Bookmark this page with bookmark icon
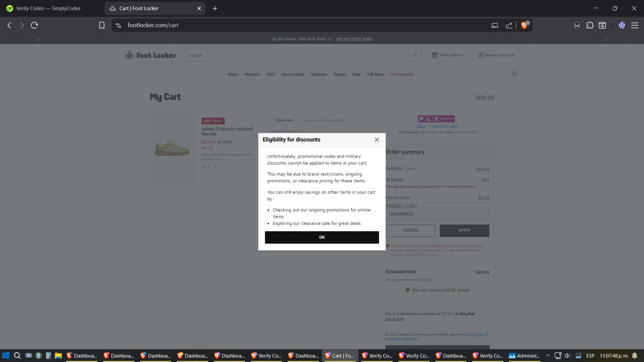Viewport: 644px width, 362px height. (102, 25)
